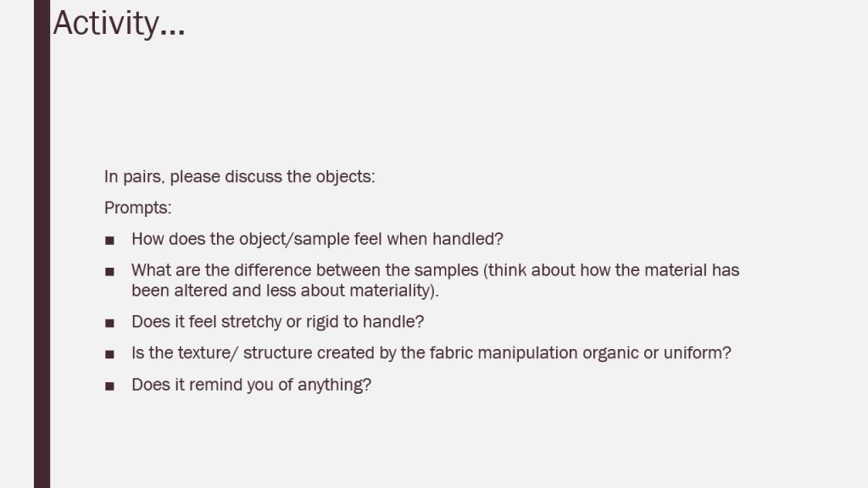This screenshot has height=488, width=868.
Task: Click the text "Does it remind you of anything?"
Action: tap(251, 385)
